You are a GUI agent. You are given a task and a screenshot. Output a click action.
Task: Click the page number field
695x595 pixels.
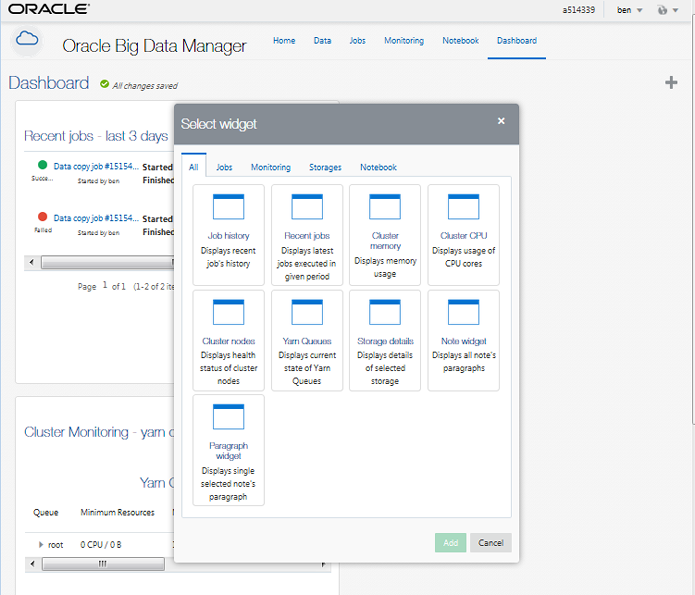pos(105,285)
